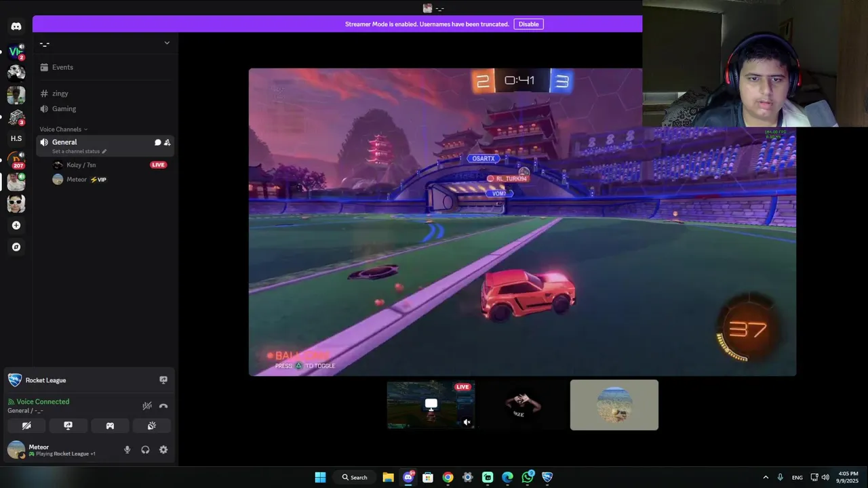Select the beach avatar participant tile

pos(614,405)
